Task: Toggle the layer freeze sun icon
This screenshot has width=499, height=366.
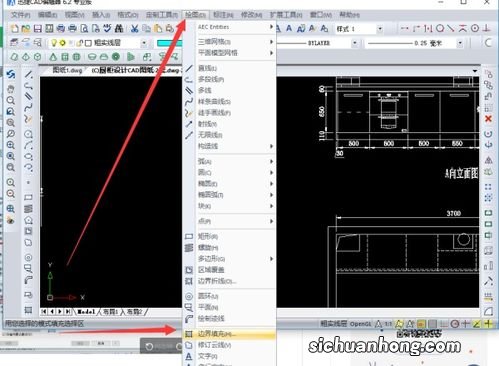Action: (x=62, y=43)
